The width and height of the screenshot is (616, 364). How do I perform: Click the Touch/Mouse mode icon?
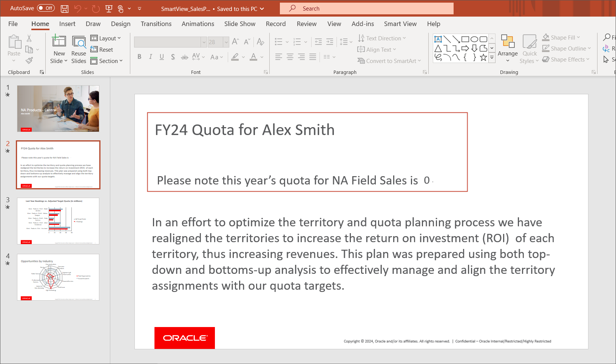[x=120, y=8]
